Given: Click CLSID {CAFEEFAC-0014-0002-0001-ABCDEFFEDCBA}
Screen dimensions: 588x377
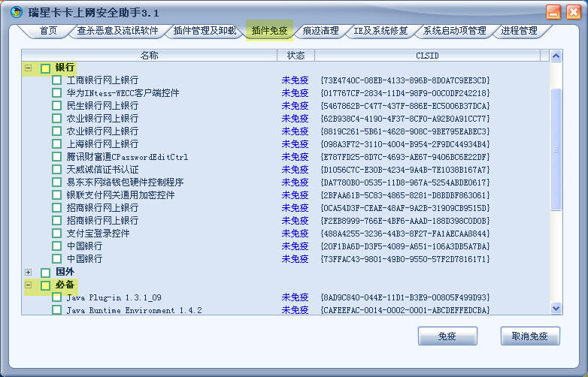Looking at the screenshot, I should tap(405, 310).
